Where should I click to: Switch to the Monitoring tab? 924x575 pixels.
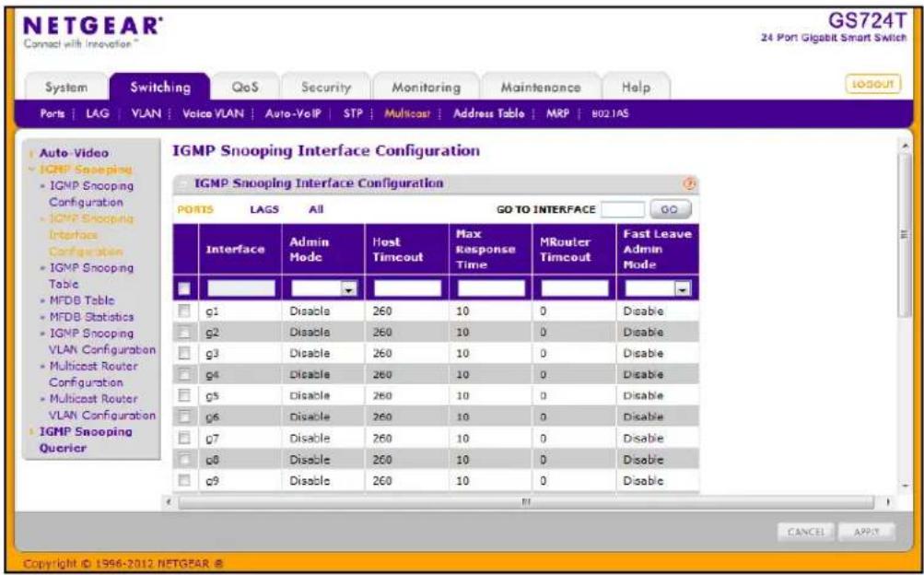[426, 88]
